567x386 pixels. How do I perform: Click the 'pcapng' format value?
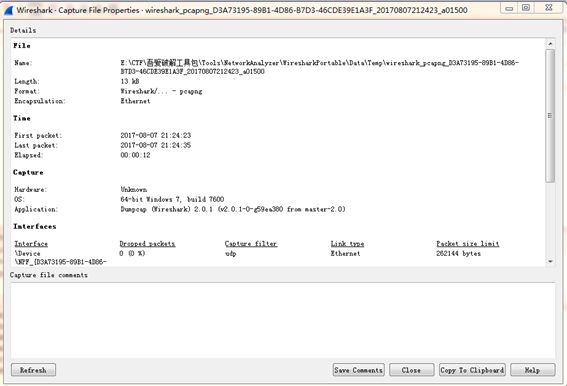191,92
